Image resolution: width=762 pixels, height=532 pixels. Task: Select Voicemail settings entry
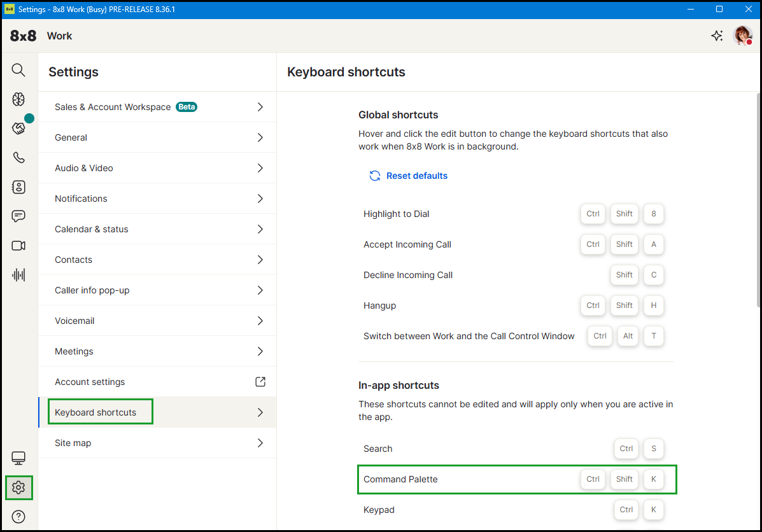point(157,321)
